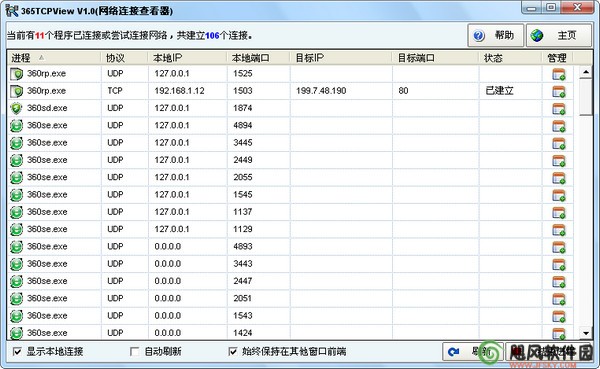Click the globe homepage icon

tap(536, 36)
